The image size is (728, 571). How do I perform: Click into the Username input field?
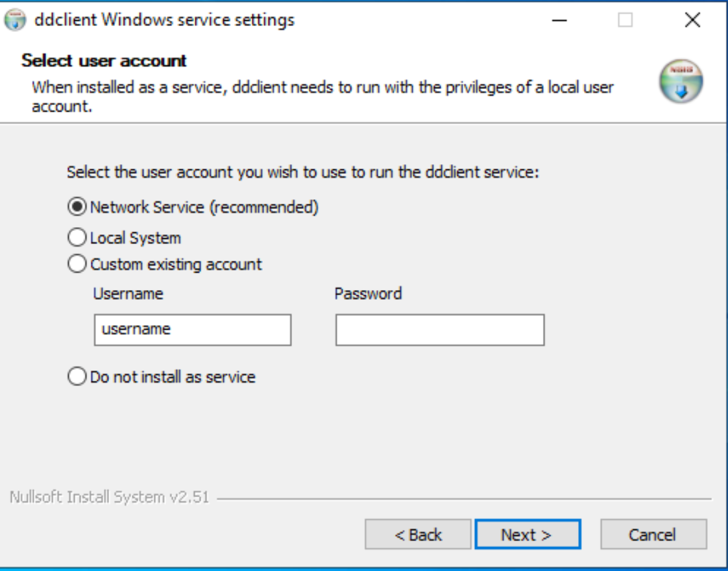[193, 330]
